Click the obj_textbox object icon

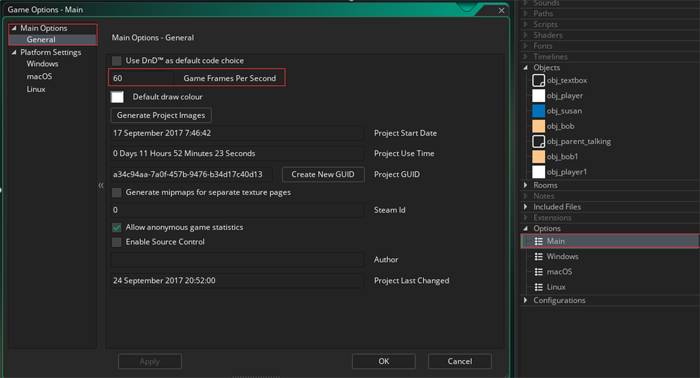[x=538, y=80]
